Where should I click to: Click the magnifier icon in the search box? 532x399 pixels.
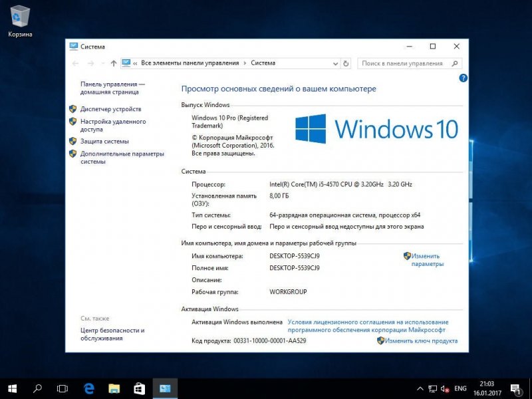455,63
